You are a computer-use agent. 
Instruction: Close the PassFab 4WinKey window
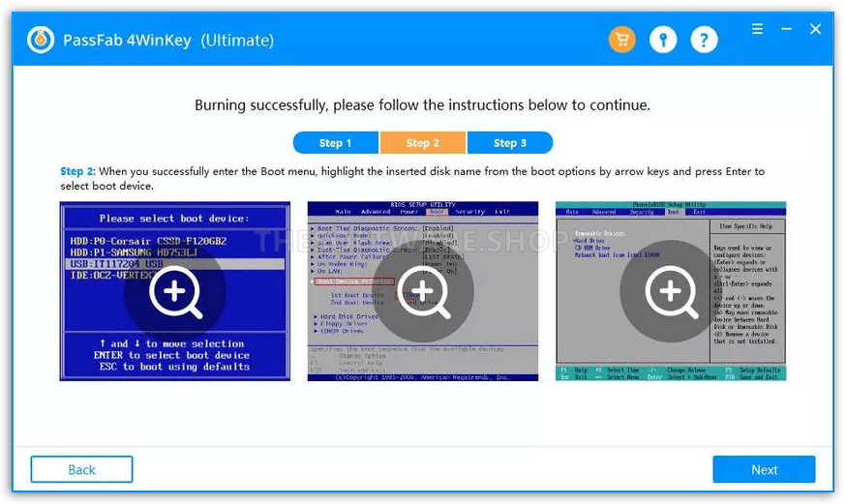[x=815, y=29]
